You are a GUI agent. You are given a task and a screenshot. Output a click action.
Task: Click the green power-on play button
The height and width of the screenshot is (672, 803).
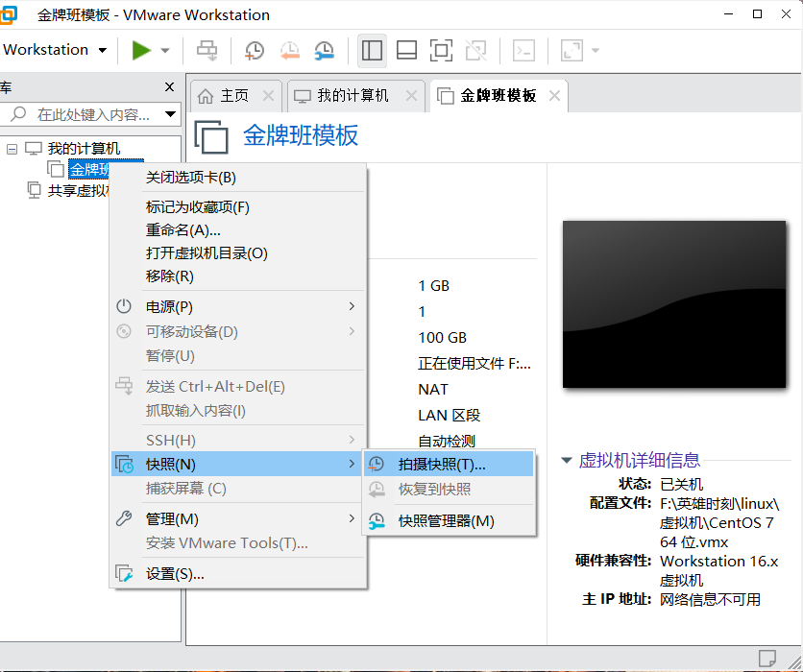pyautogui.click(x=141, y=50)
